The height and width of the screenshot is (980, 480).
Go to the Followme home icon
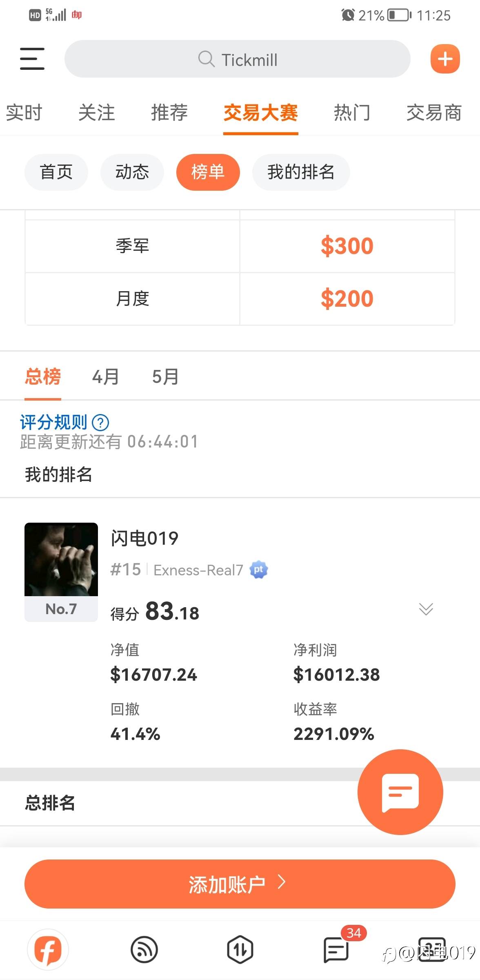[48, 950]
